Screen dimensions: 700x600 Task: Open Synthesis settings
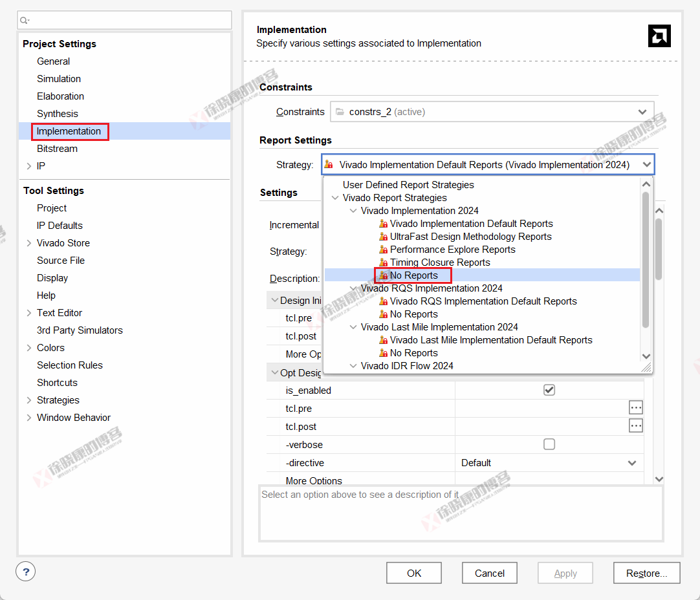(57, 114)
